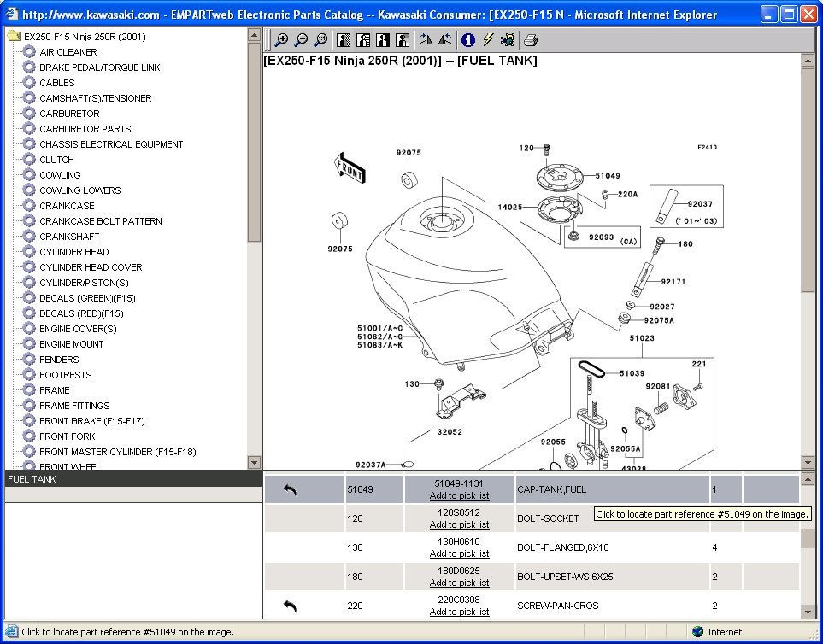Click the parts list scroll-up arrow
823x644 pixels.
(808, 479)
